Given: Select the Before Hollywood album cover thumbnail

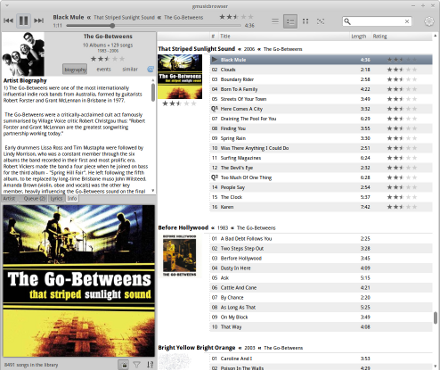Looking at the screenshot, I should point(180,255).
